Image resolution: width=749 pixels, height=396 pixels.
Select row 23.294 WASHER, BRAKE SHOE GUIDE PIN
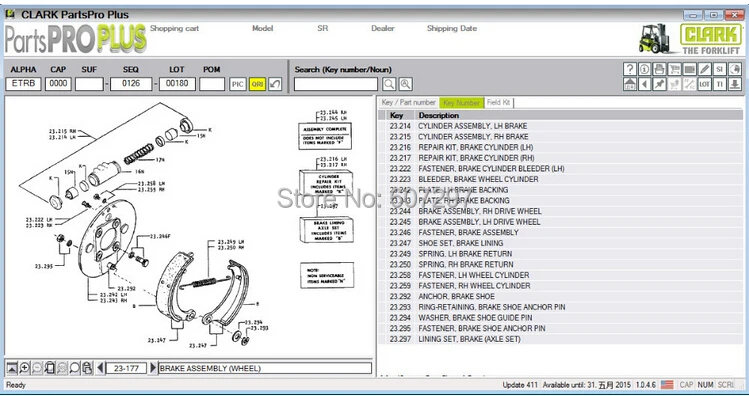560,318
